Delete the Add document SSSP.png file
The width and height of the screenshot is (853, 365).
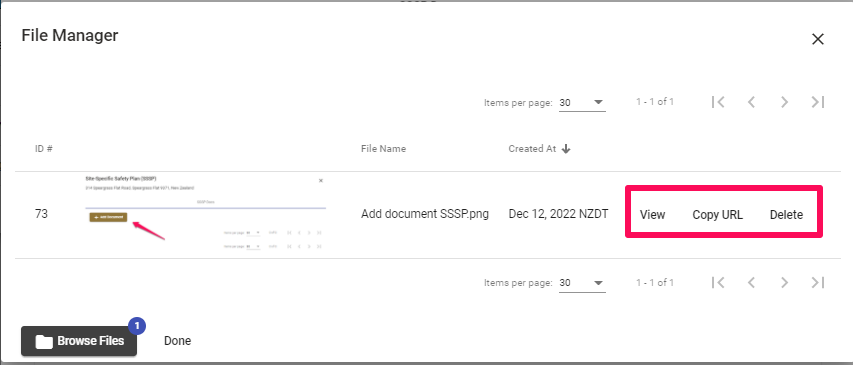point(786,214)
